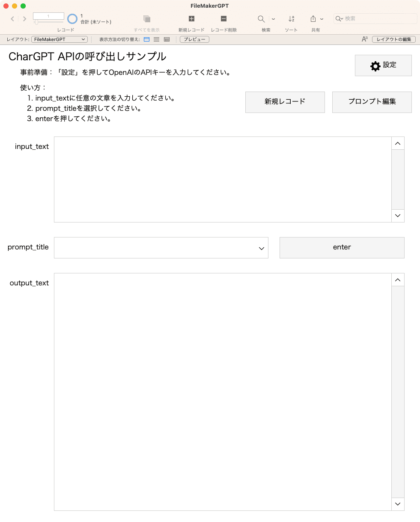Switch to form view

click(x=146, y=39)
